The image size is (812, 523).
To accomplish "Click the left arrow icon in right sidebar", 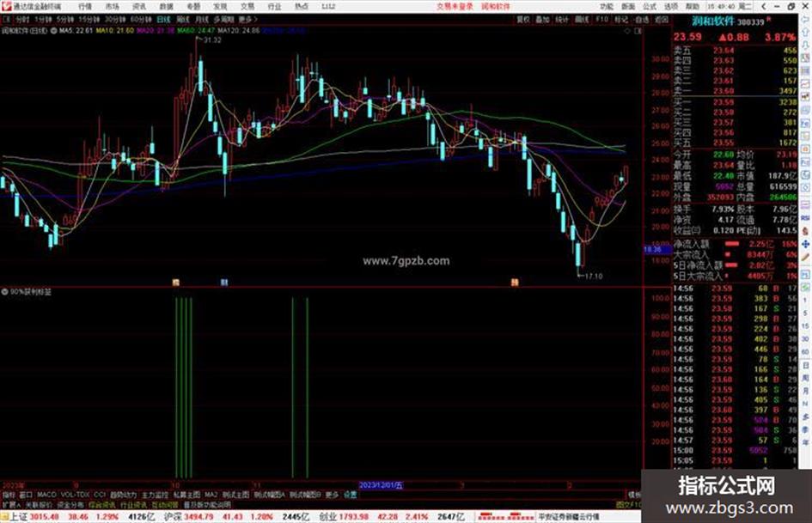I will coord(805,19).
